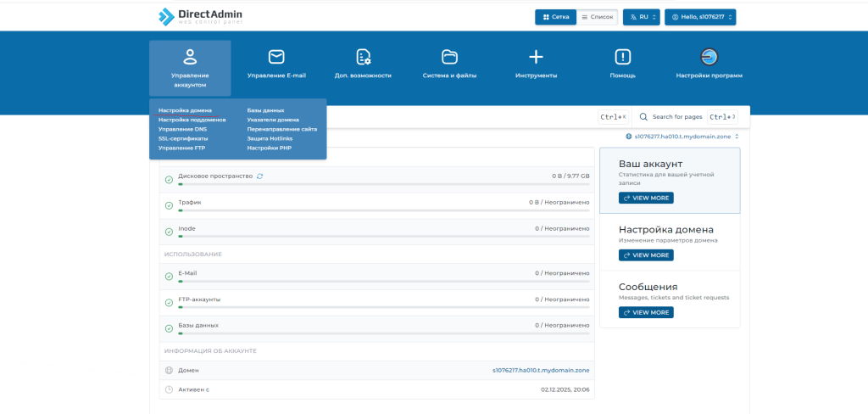Open the RU language dropdown

point(642,17)
